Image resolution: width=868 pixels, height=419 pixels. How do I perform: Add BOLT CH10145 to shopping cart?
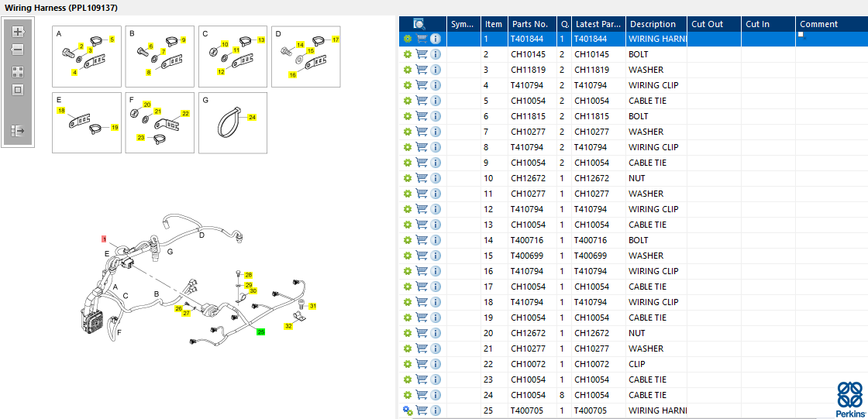[x=422, y=54]
